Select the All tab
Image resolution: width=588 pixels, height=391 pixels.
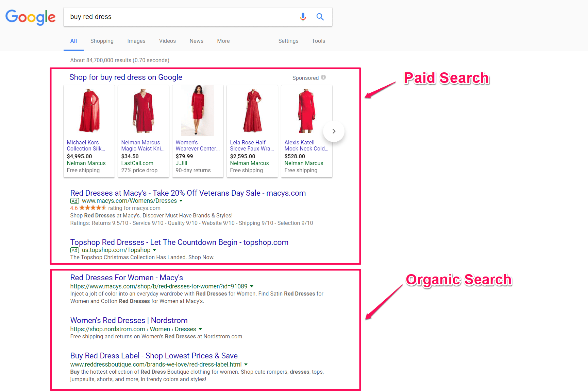(73, 41)
